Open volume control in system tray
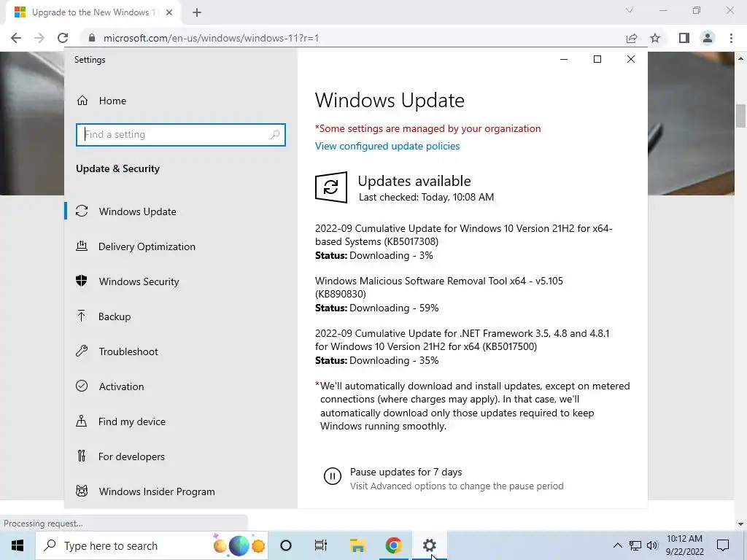 (x=652, y=545)
